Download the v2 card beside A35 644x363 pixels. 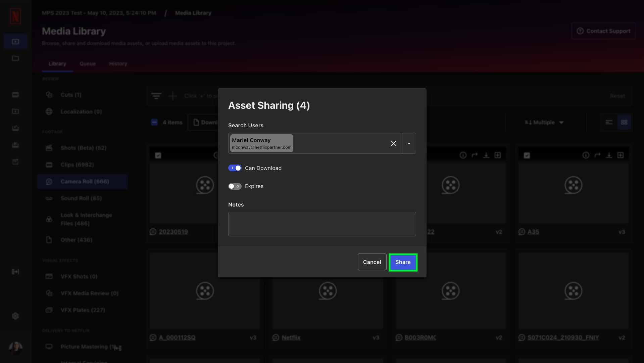[486, 155]
